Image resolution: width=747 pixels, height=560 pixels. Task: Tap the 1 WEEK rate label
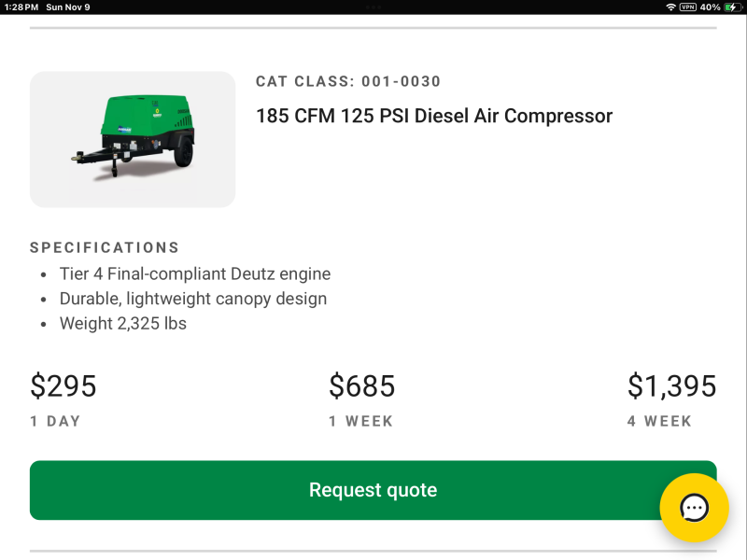(x=360, y=421)
